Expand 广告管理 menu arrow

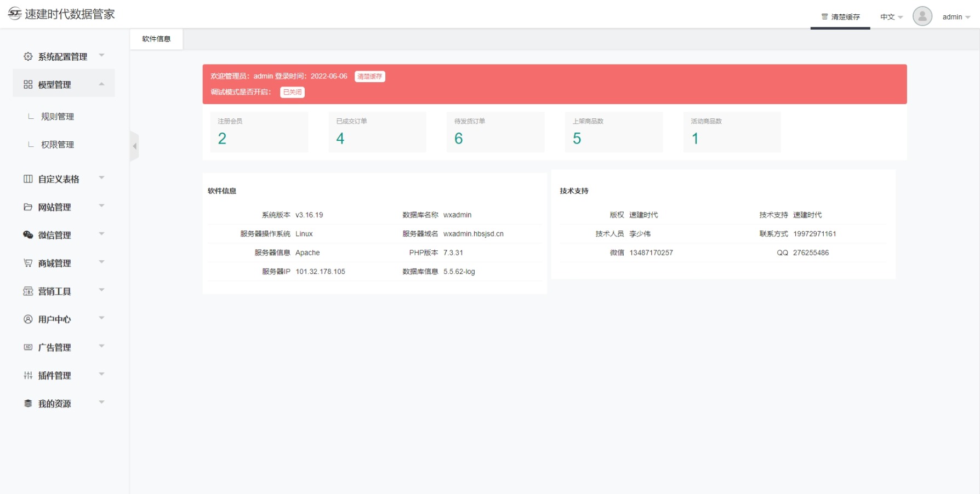click(x=101, y=347)
